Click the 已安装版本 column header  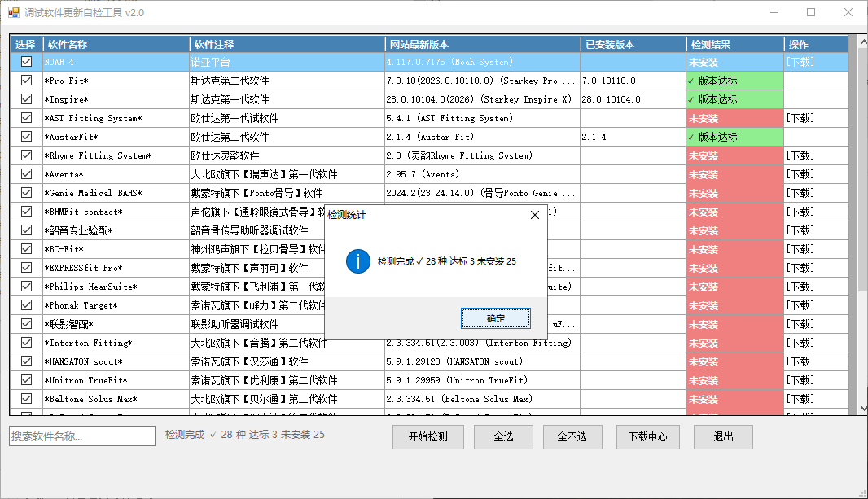tap(633, 44)
